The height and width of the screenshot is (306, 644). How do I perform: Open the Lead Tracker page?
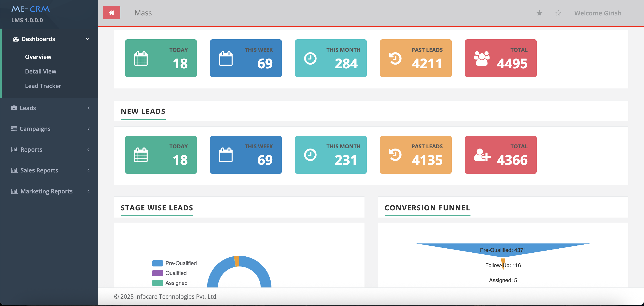43,86
